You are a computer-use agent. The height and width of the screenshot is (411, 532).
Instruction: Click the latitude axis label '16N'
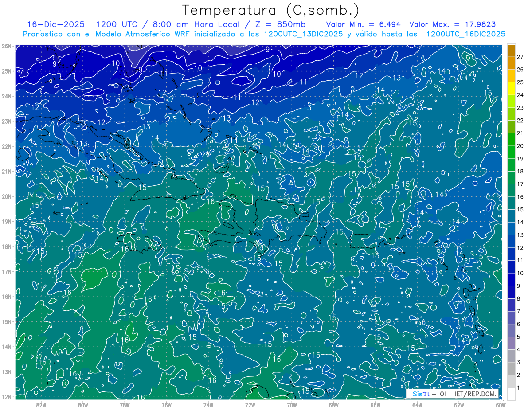coord(7,297)
